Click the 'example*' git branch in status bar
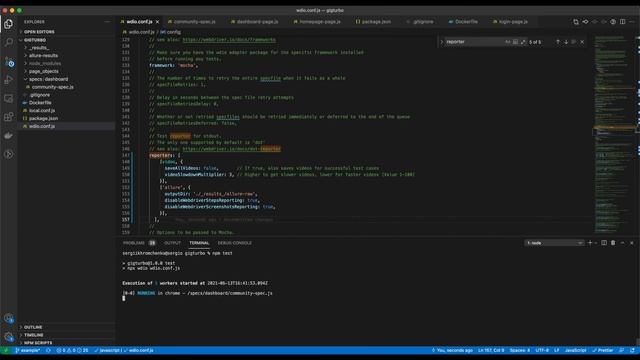The image size is (640, 360). [28, 350]
